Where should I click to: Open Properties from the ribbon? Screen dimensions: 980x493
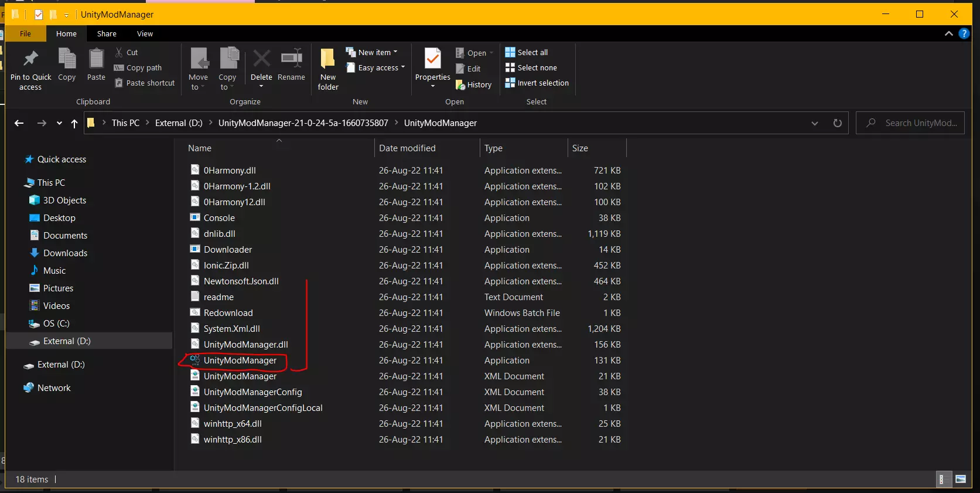point(432,65)
